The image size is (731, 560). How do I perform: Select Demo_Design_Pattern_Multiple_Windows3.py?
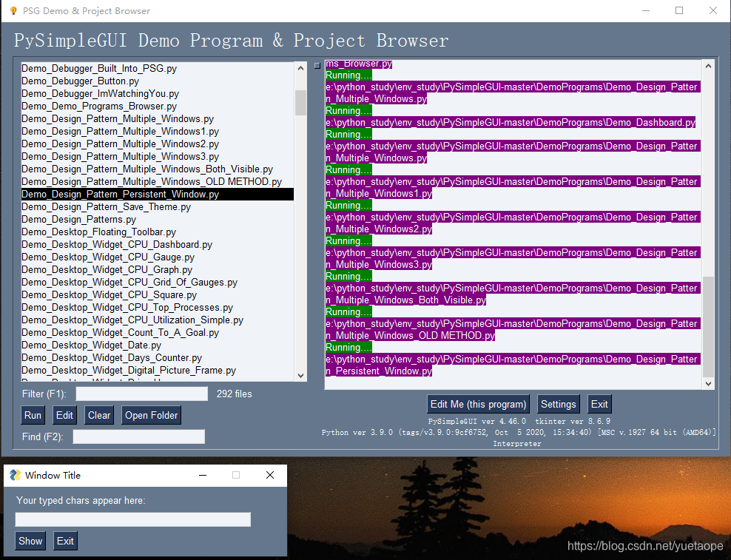(x=158, y=157)
